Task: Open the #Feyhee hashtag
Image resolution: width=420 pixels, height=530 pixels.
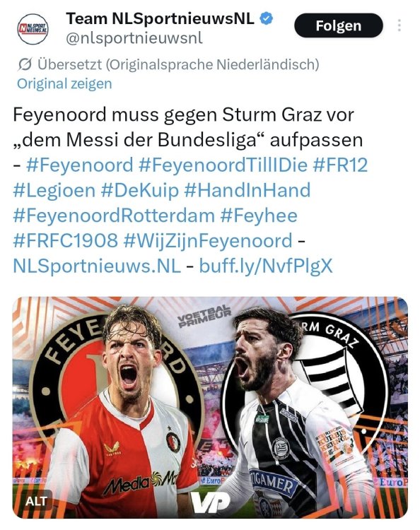Action: pyautogui.click(x=259, y=216)
